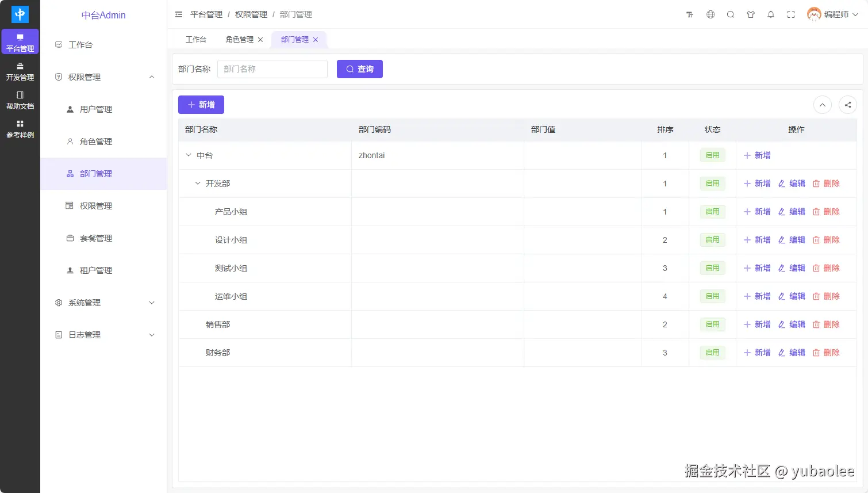Image resolution: width=868 pixels, height=493 pixels.
Task: Click the font size (Tt) icon
Action: click(689, 14)
